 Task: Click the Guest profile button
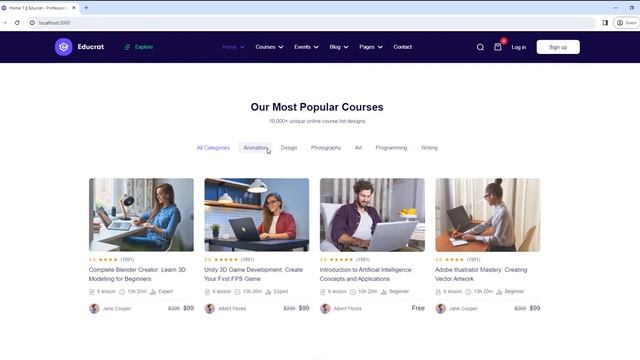pyautogui.click(x=627, y=23)
